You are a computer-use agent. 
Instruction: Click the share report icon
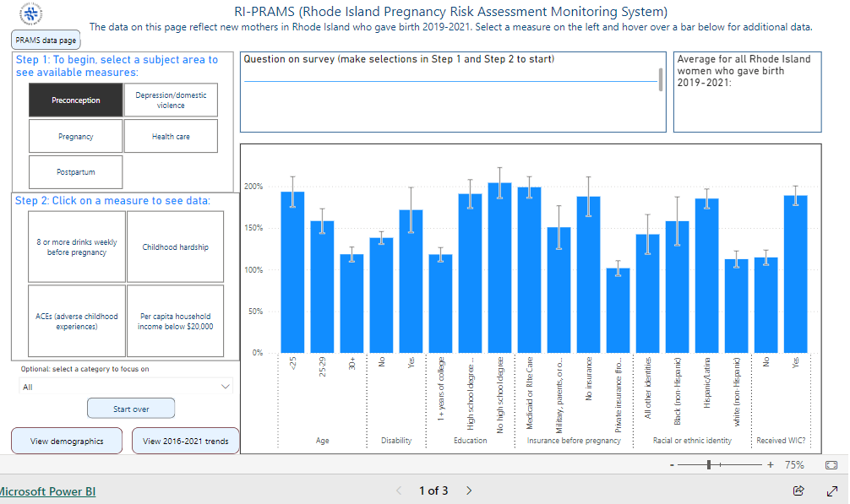798,491
